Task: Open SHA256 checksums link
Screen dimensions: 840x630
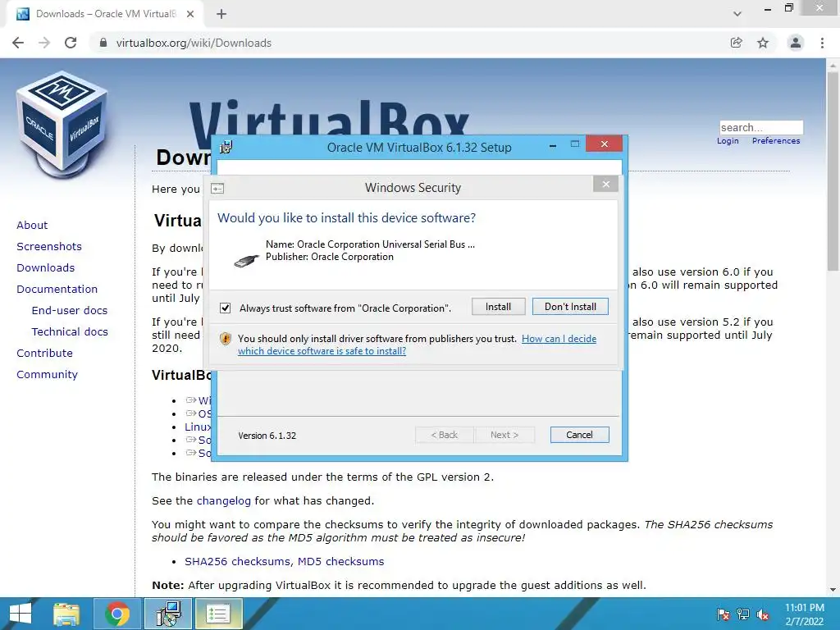Action: click(x=238, y=561)
